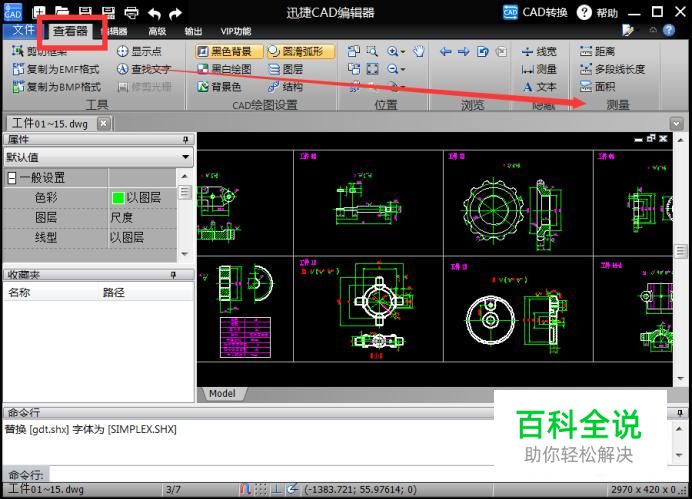
Task: Toggle 黑白绘图 mode
Action: click(224, 69)
